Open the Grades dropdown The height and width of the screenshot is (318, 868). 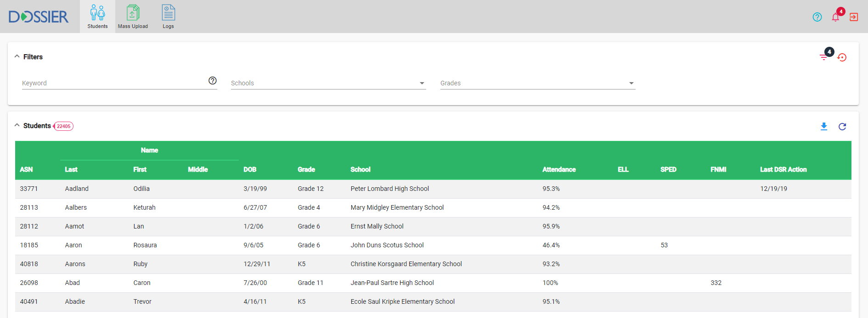(537, 83)
